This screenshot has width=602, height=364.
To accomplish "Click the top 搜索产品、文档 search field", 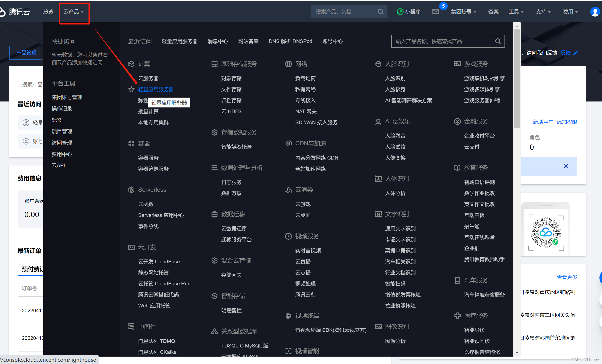I will tap(349, 11).
